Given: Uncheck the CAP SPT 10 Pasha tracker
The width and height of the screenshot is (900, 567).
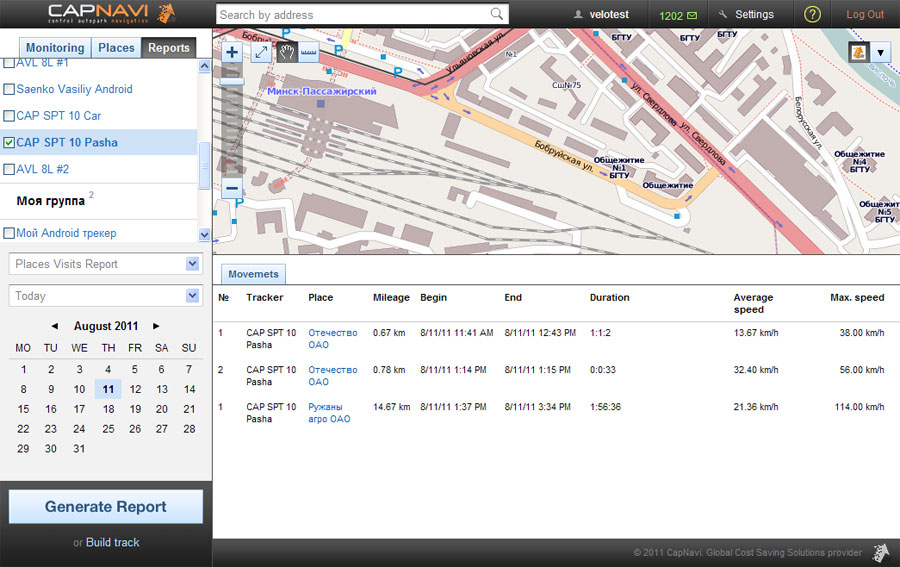Looking at the screenshot, I should tap(9, 143).
